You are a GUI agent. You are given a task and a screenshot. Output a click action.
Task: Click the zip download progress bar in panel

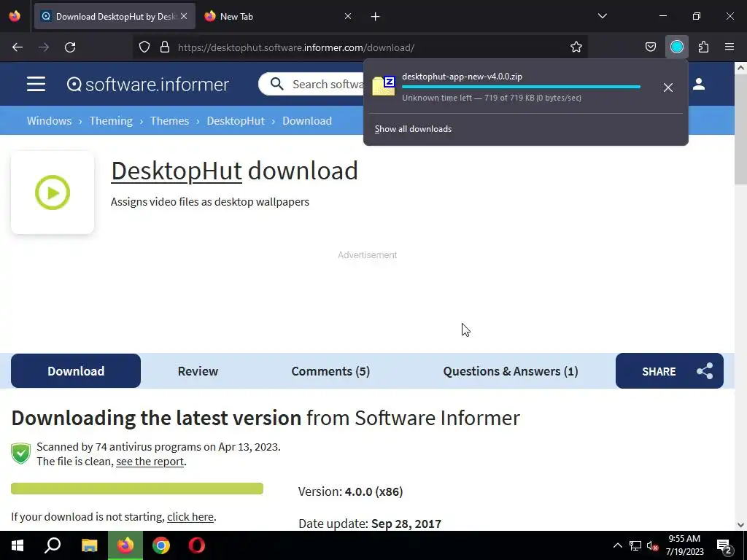(x=521, y=87)
